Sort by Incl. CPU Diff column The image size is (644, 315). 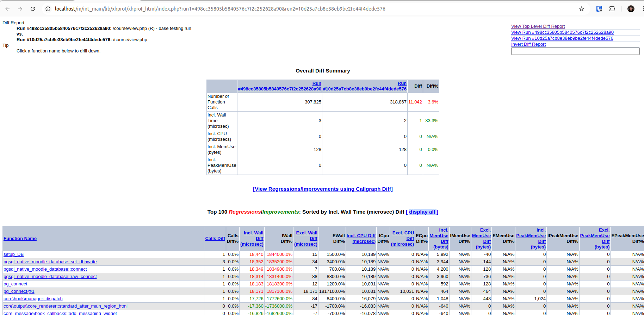pos(361,239)
